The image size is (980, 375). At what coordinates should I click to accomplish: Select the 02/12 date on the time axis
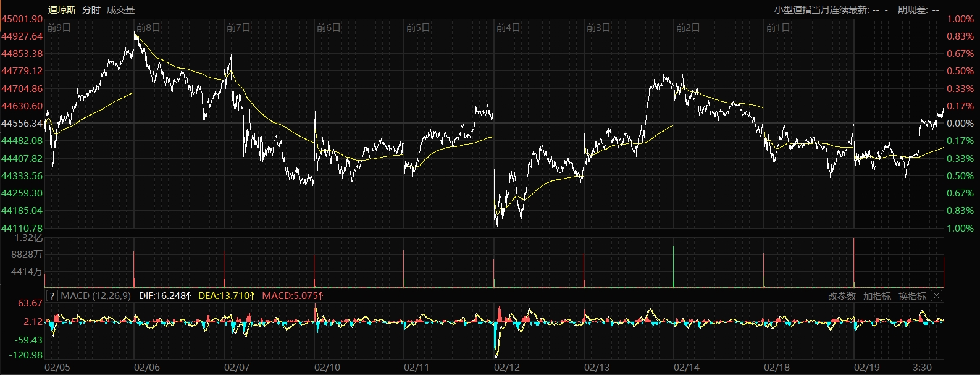507,368
